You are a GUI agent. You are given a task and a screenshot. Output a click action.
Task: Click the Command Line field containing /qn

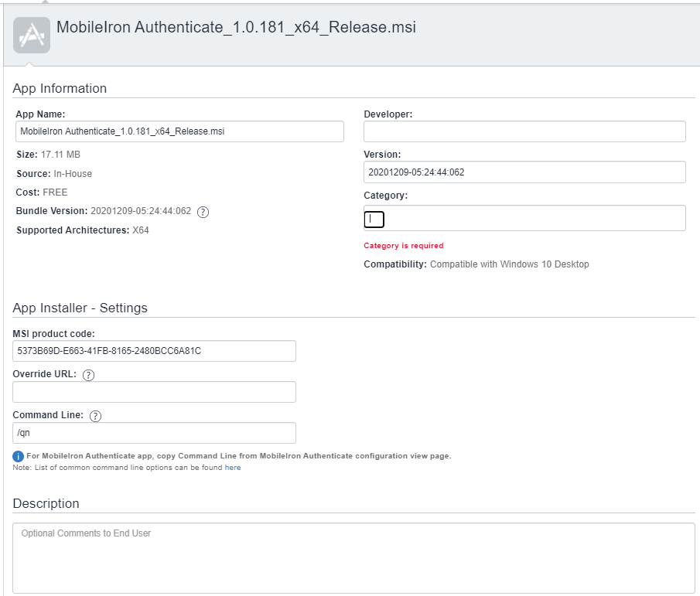click(x=155, y=433)
